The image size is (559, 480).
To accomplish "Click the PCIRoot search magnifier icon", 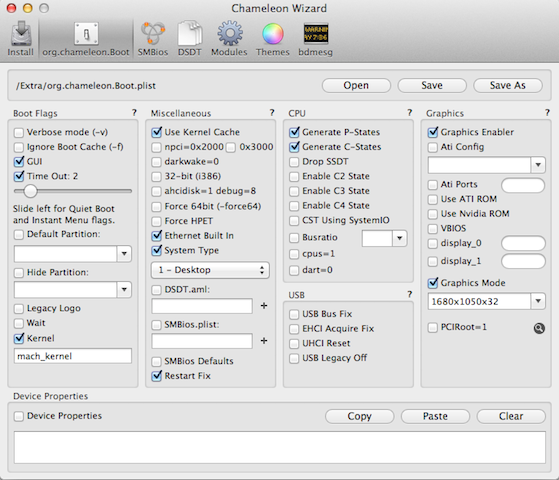I will 539,328.
